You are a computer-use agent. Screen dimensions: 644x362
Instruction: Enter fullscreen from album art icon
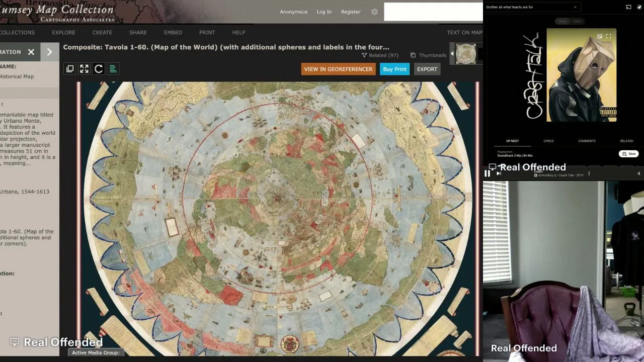[608, 36]
